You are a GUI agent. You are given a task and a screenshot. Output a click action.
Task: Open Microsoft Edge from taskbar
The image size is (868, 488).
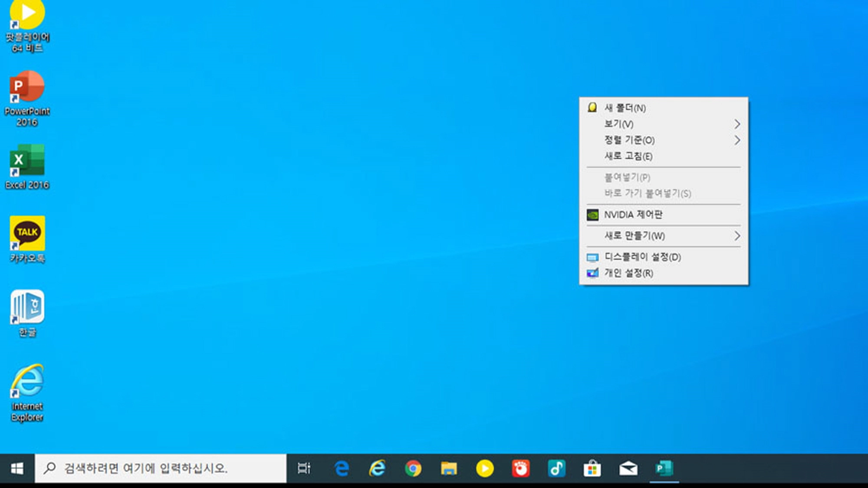click(x=342, y=468)
